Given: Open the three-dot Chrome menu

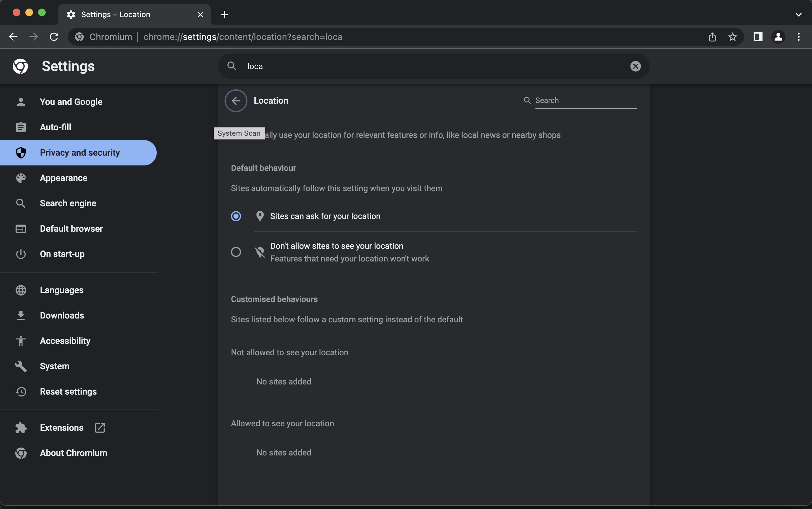Looking at the screenshot, I should [798, 37].
